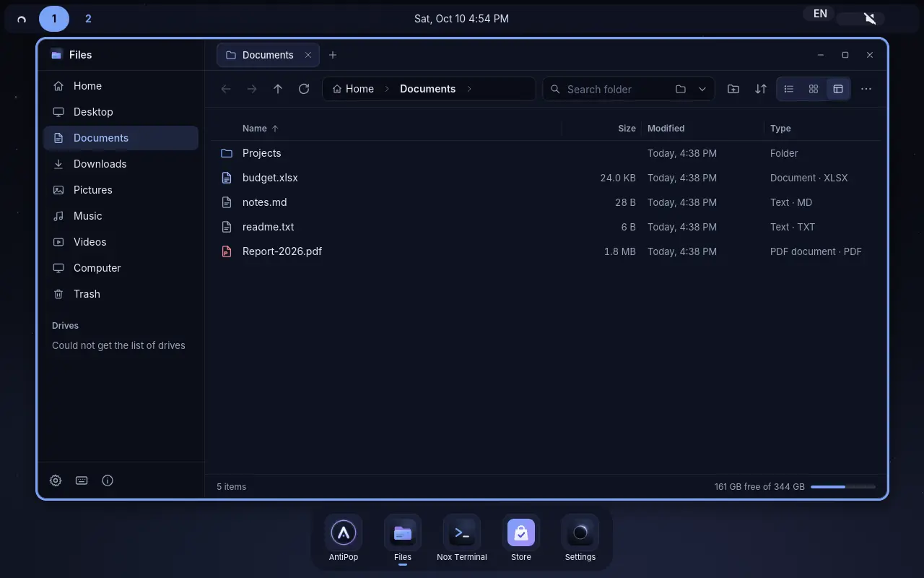Go forward using the right arrow

pos(252,89)
